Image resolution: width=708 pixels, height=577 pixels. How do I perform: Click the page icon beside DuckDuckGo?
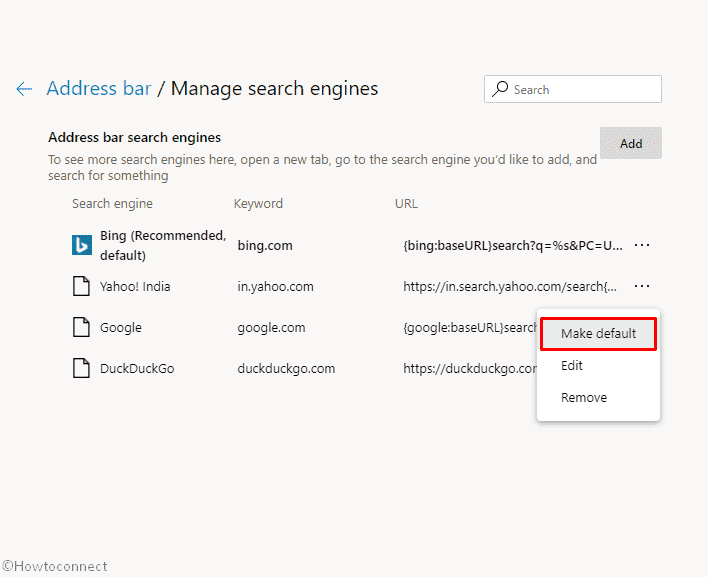(81, 368)
